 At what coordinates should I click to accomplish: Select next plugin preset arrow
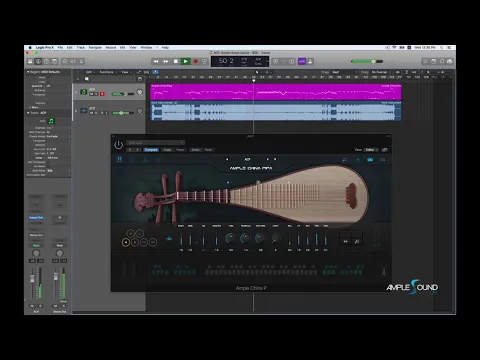pos(137,150)
